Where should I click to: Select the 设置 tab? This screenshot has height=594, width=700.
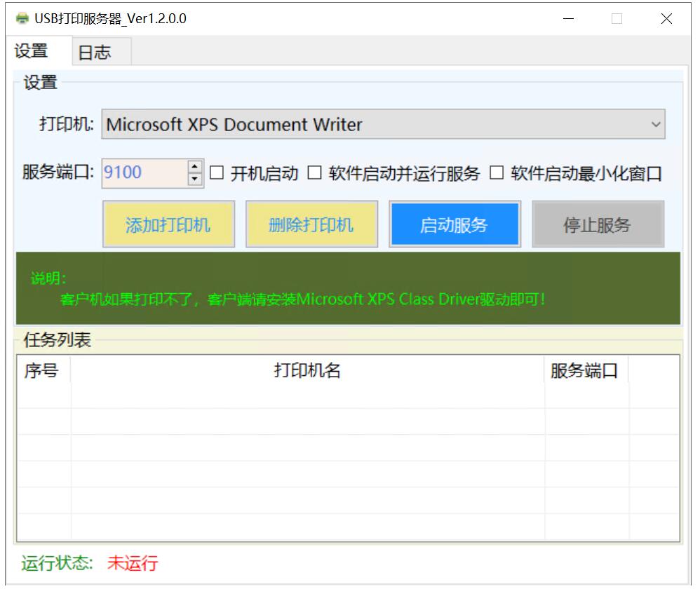click(39, 51)
